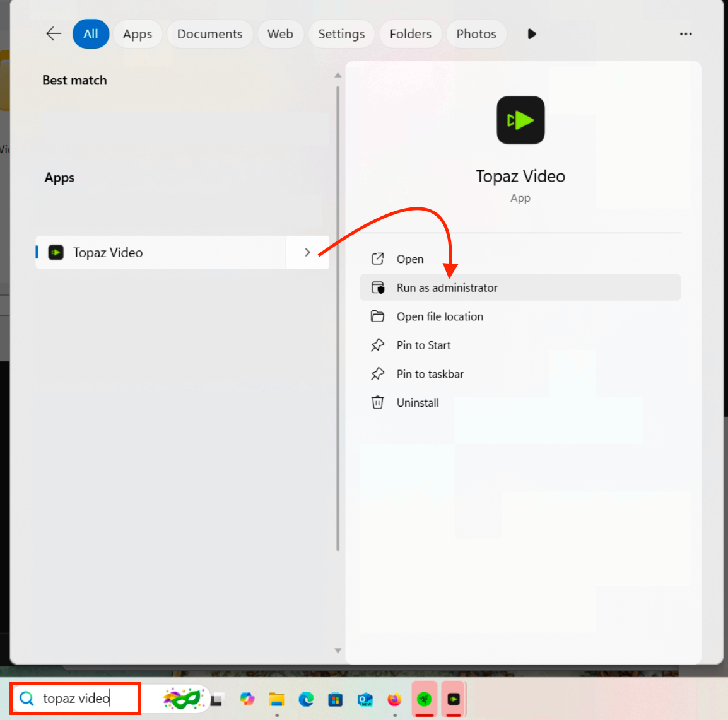Click the large Topaz Video app icon
The height and width of the screenshot is (720, 728).
520,120
